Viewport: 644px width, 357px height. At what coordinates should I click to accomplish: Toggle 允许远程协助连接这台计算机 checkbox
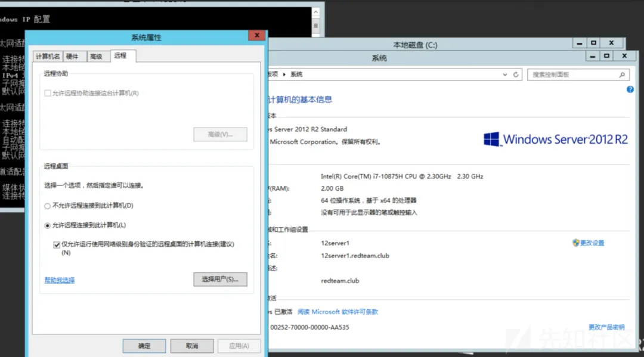48,93
